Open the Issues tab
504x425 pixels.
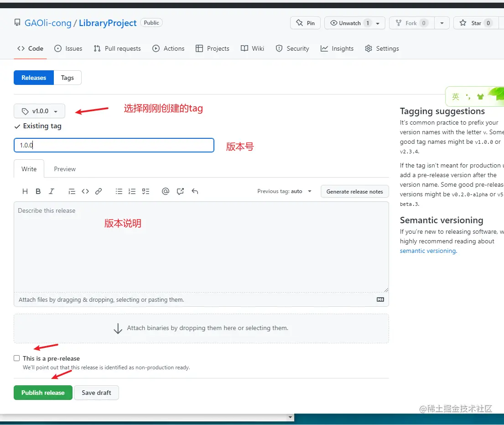(x=68, y=48)
